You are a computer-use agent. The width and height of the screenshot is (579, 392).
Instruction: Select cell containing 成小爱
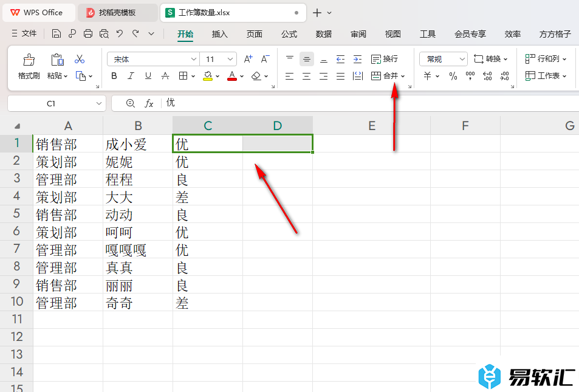[x=137, y=143]
